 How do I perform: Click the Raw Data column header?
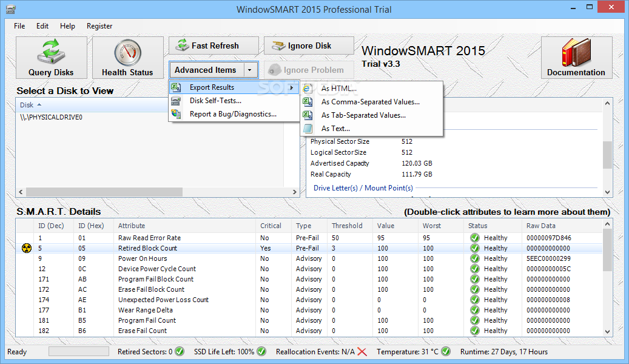click(562, 226)
